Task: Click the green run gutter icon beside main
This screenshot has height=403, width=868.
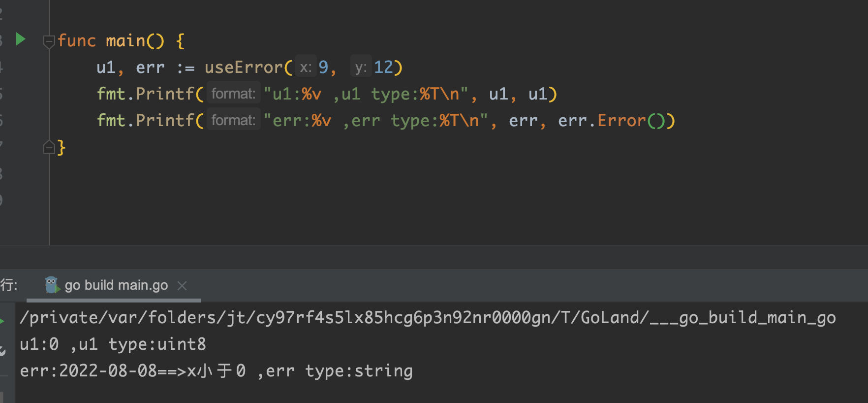Action: point(20,39)
